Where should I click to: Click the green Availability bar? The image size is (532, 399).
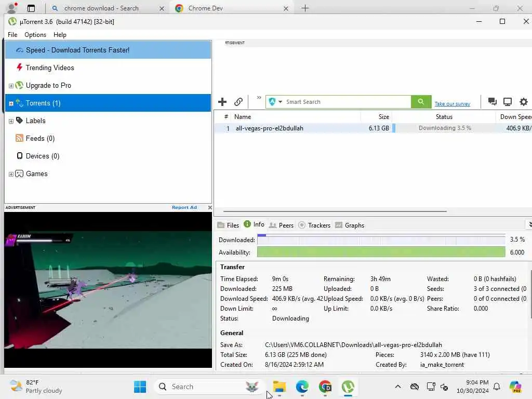click(x=381, y=252)
